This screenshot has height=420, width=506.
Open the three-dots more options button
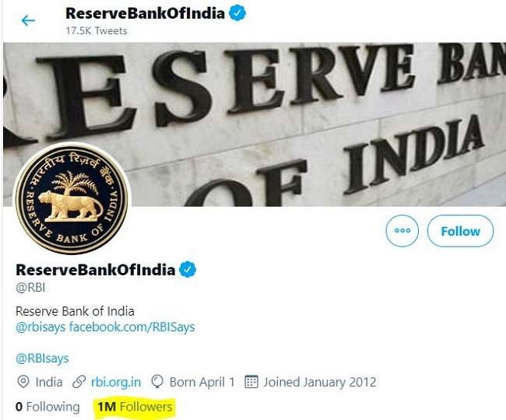click(402, 231)
